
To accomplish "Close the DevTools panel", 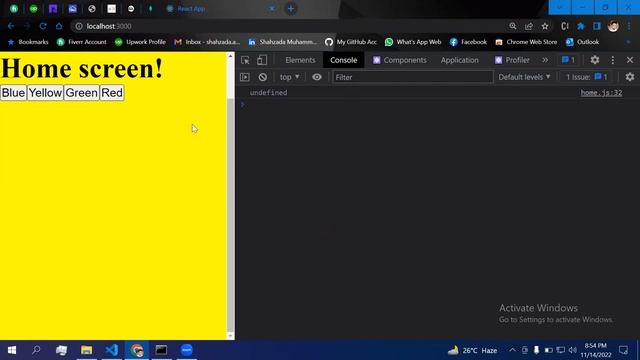I will click(x=630, y=60).
